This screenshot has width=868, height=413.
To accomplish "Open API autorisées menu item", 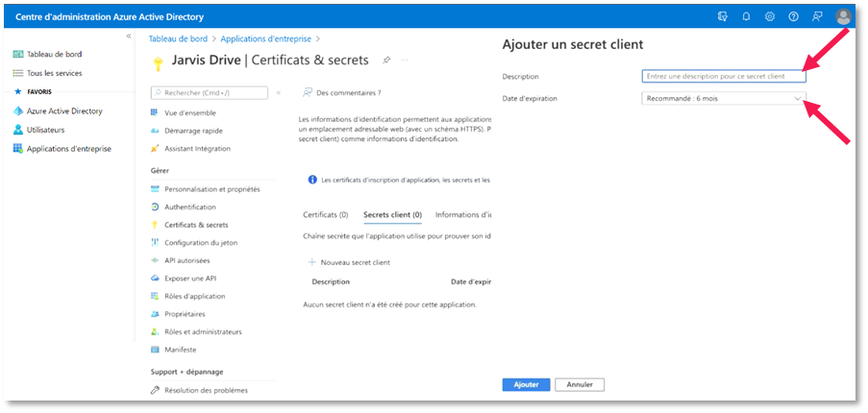I will tap(187, 260).
